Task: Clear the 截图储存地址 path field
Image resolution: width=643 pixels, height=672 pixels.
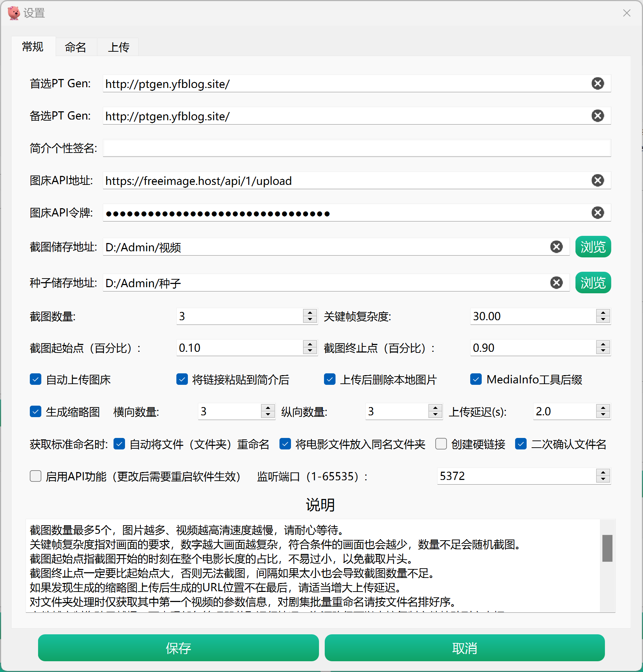Action: click(556, 247)
